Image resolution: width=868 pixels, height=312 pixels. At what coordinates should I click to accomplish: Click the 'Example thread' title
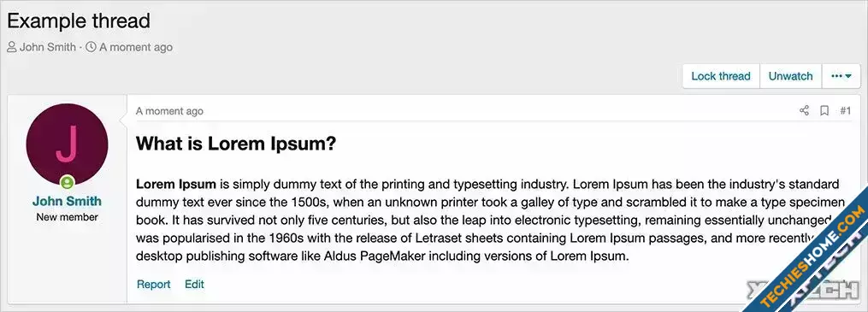point(79,21)
